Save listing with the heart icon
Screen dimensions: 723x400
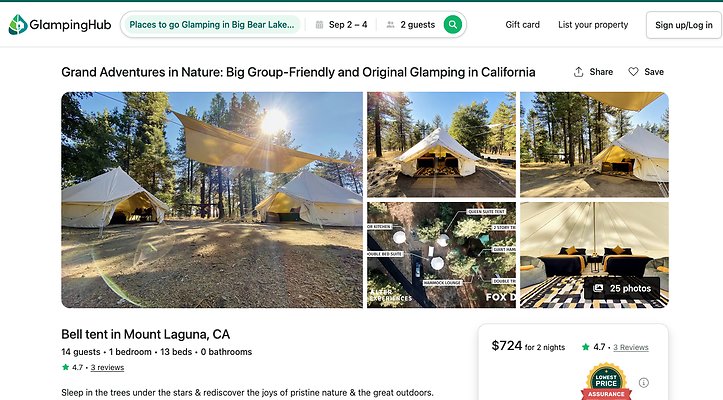pyautogui.click(x=634, y=72)
